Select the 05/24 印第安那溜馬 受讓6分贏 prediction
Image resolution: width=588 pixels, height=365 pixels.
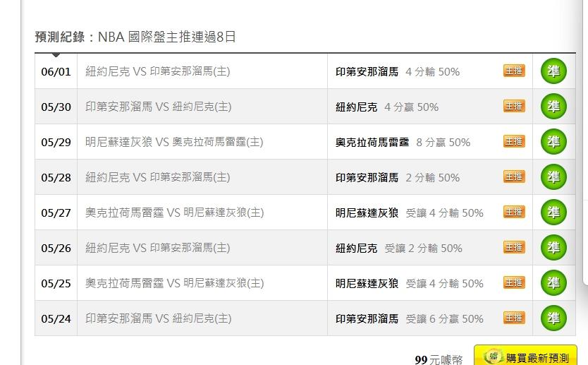point(409,319)
